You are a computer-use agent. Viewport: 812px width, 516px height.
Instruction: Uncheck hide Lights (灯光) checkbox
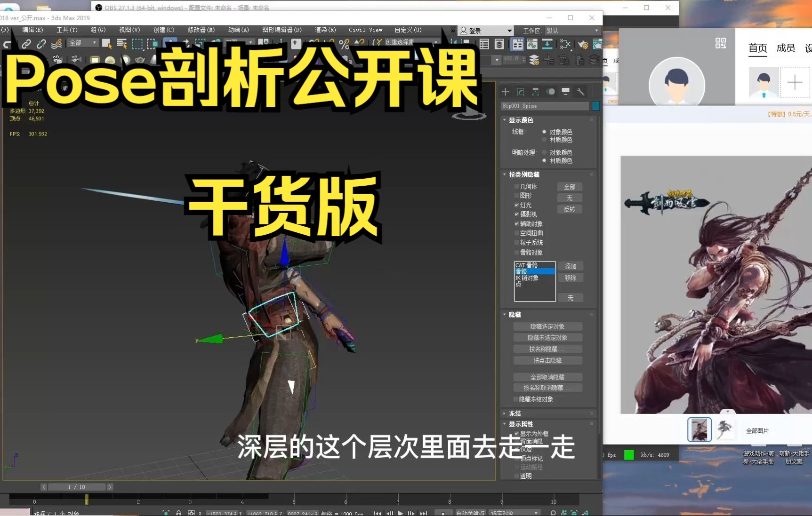point(516,205)
